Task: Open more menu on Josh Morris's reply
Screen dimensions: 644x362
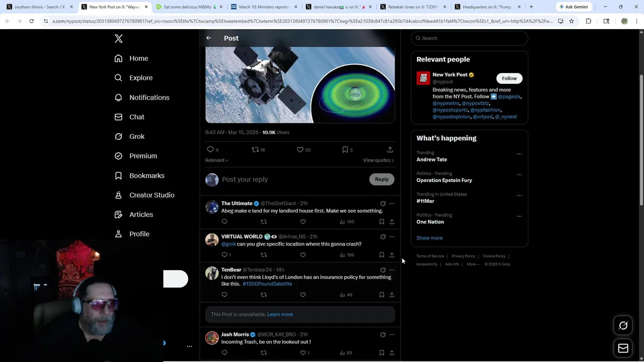Action: coord(392,335)
